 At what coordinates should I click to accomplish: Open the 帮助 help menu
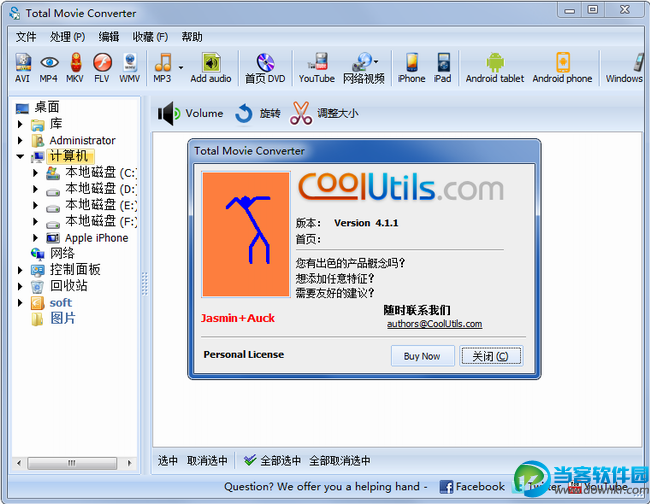coord(192,37)
